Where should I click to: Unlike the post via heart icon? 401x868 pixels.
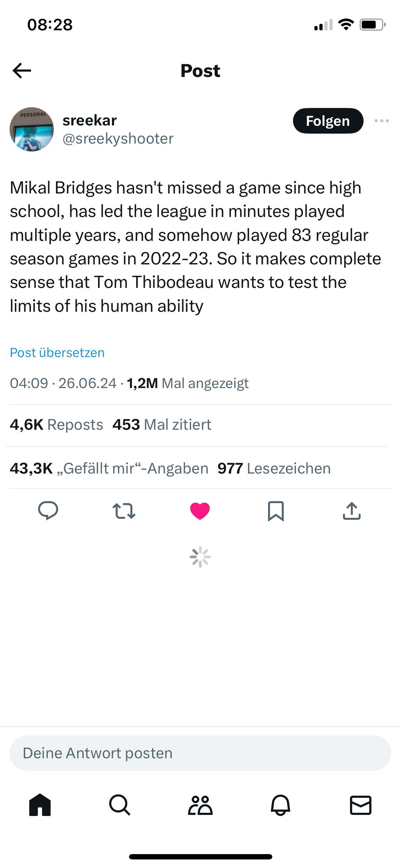click(200, 511)
